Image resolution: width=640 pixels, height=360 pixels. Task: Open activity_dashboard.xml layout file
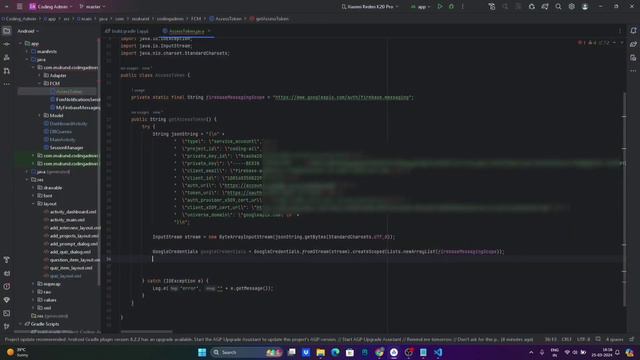pyautogui.click(x=70, y=212)
